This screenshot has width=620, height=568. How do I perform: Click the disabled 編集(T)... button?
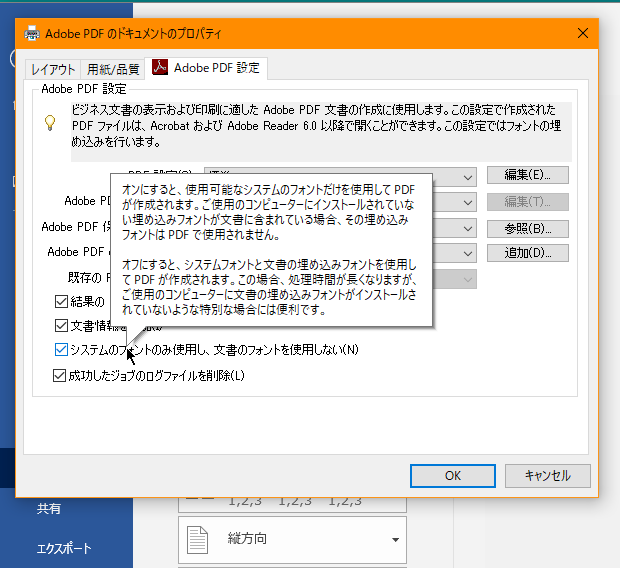point(527,202)
